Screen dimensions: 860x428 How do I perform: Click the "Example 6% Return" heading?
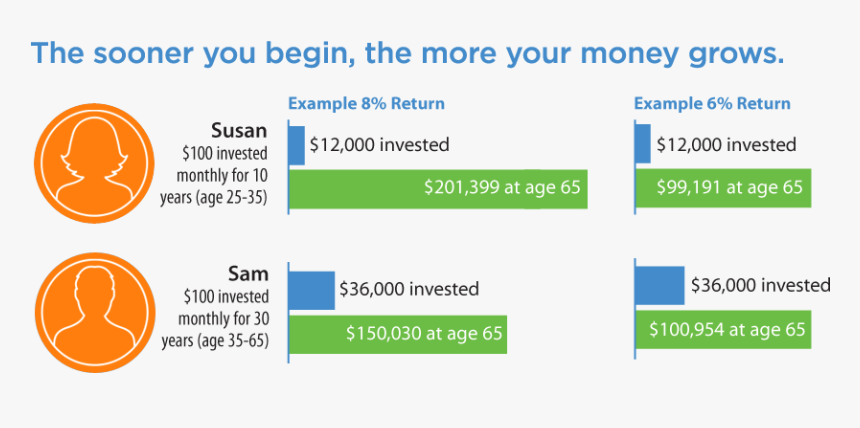712,104
